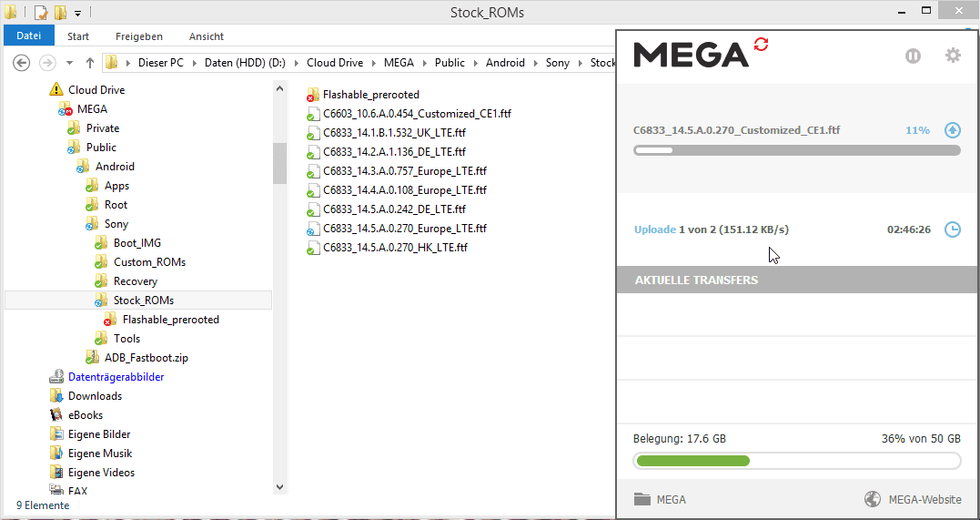Select C6833_14.2.A.1.136_DE_LTE.ftf file
980x520 pixels.
394,151
